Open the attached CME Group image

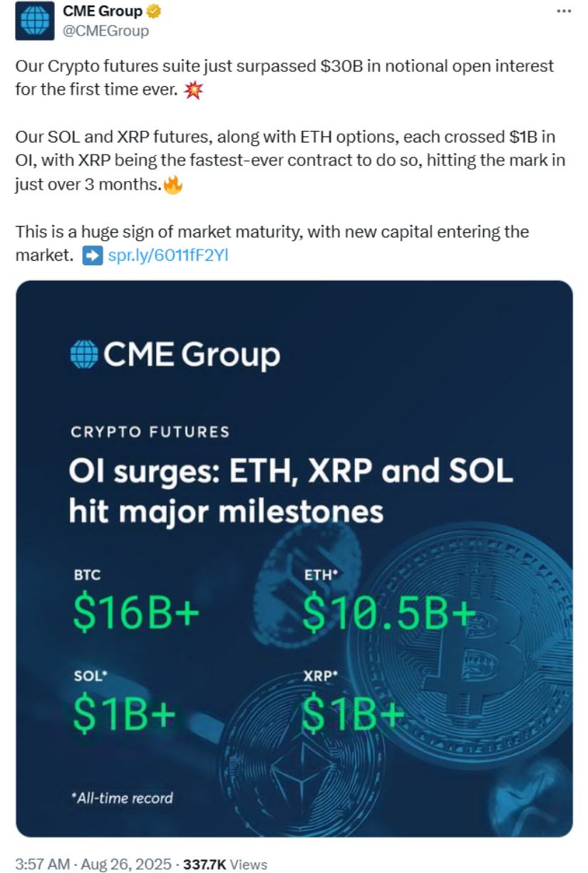pyautogui.click(x=294, y=559)
